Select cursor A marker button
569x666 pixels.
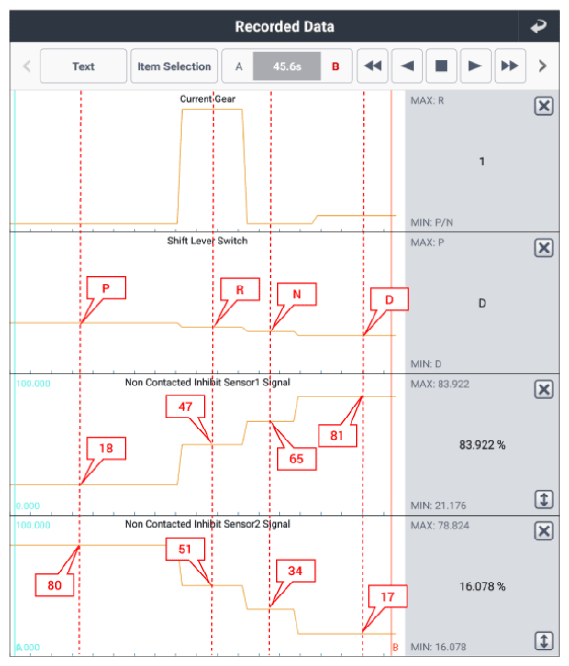tap(239, 66)
